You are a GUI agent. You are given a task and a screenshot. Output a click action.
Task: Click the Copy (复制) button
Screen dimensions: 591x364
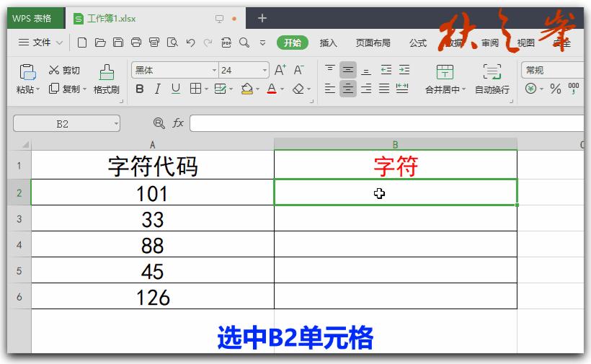coord(64,89)
